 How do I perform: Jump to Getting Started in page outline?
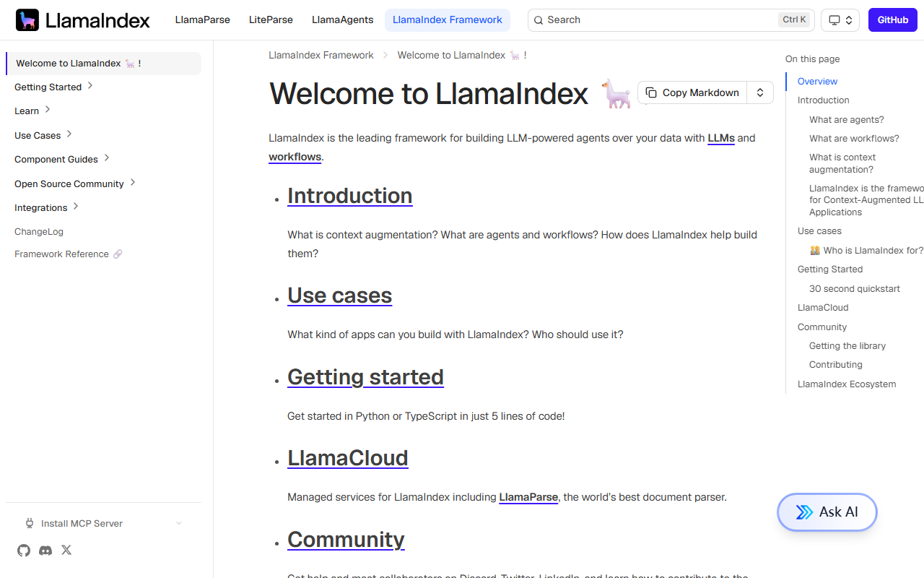tap(830, 269)
